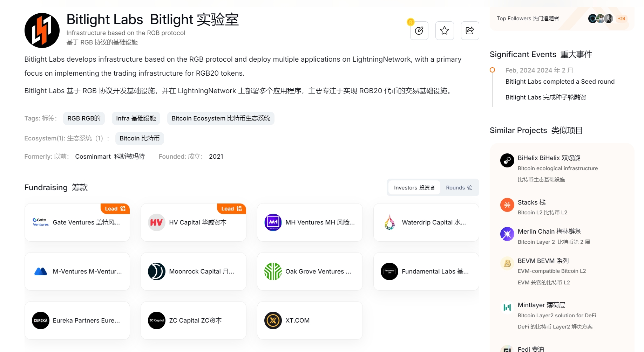
Task: Click the Fedi project icon
Action: click(x=507, y=349)
